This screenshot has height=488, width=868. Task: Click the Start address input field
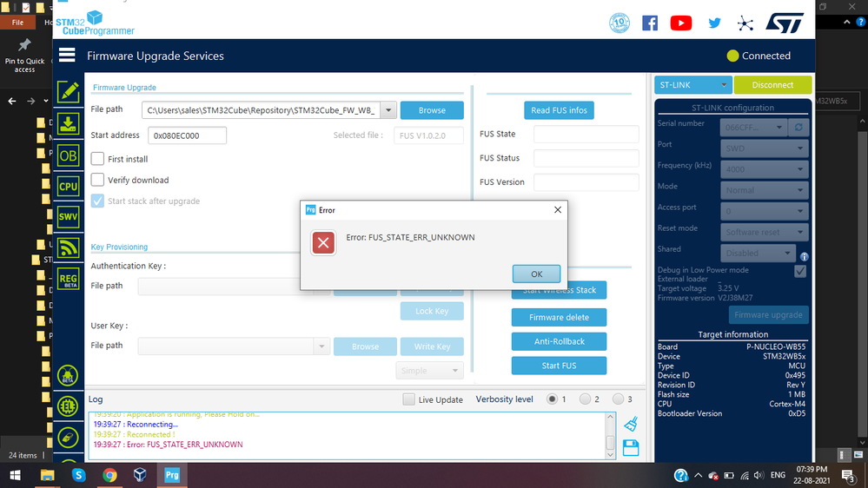187,135
